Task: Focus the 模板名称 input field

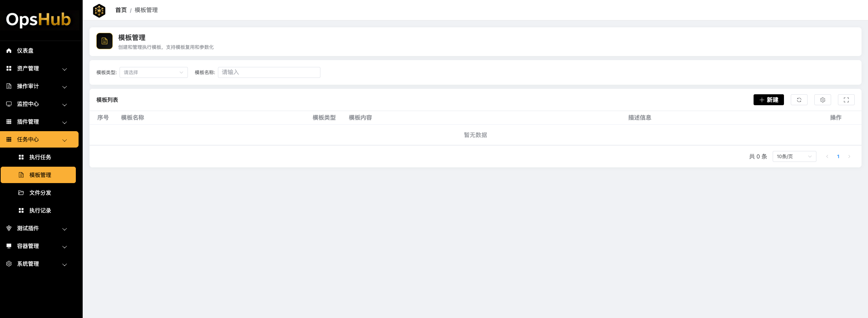Action: (x=269, y=72)
